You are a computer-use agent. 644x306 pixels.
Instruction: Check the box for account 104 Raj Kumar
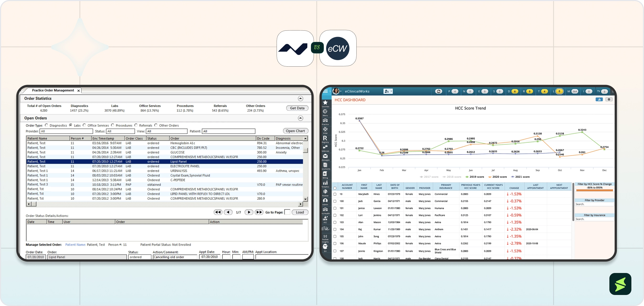click(x=335, y=229)
